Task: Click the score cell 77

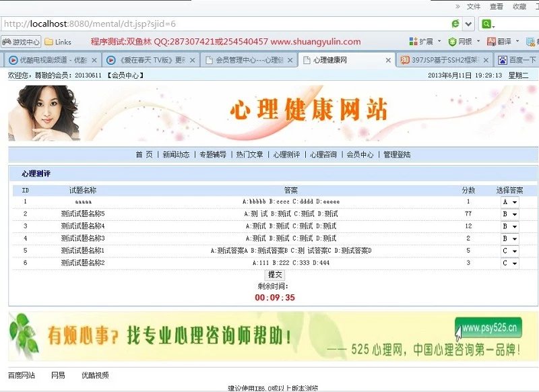Action: (x=468, y=214)
